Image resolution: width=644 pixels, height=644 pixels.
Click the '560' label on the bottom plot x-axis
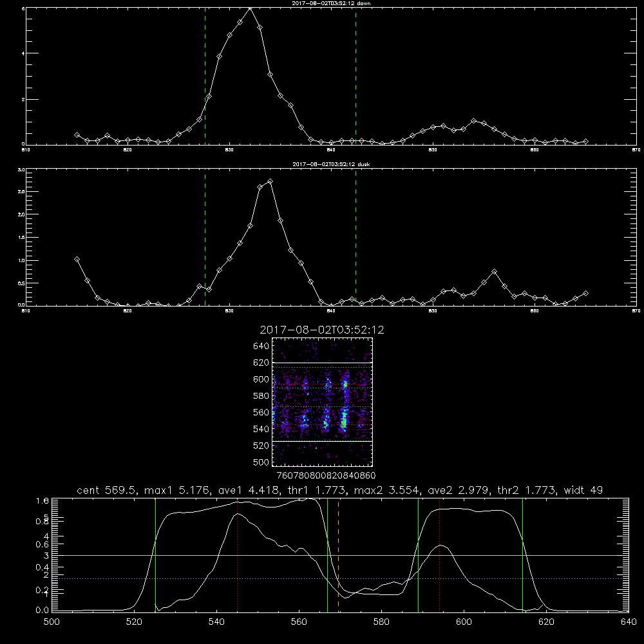[x=299, y=622]
